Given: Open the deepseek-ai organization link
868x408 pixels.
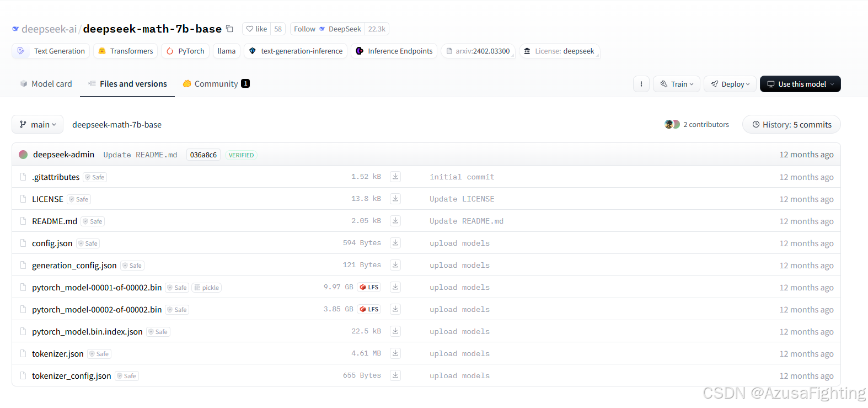Looking at the screenshot, I should pos(49,29).
